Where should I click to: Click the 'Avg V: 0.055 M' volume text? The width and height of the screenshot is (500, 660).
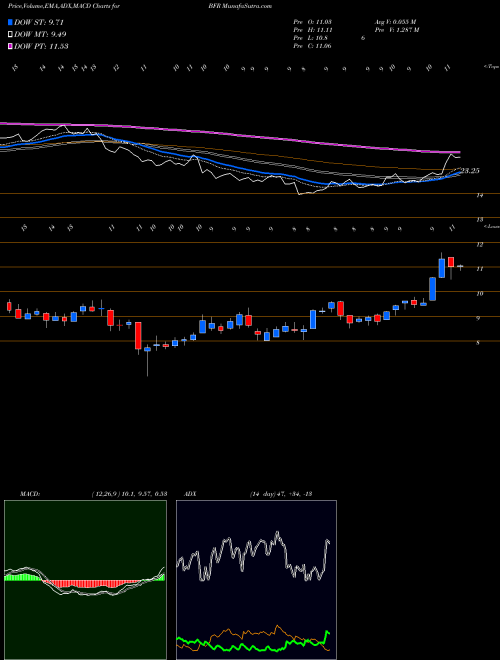point(394,22)
